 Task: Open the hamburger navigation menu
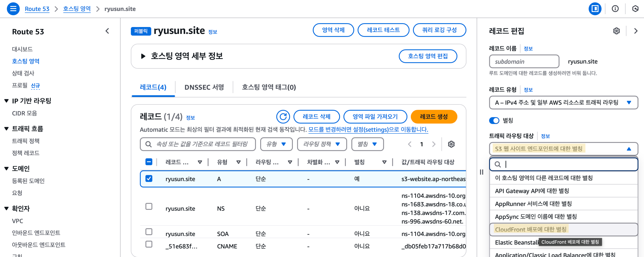click(x=13, y=9)
